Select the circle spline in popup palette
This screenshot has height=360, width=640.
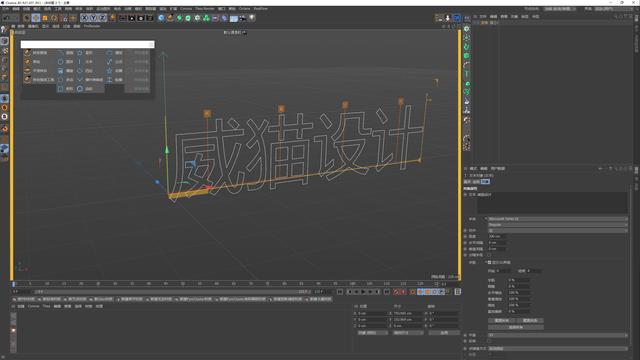pos(60,62)
